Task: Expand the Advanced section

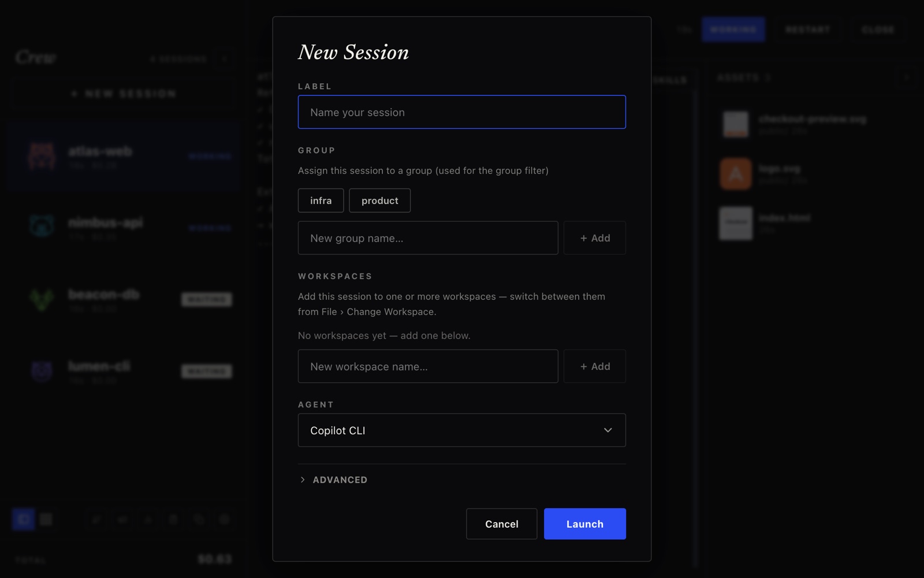Action: pos(334,480)
